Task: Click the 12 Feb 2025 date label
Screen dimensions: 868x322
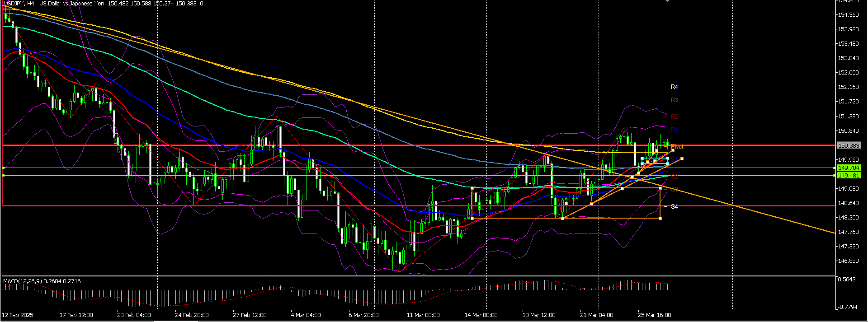Action: pyautogui.click(x=18, y=315)
